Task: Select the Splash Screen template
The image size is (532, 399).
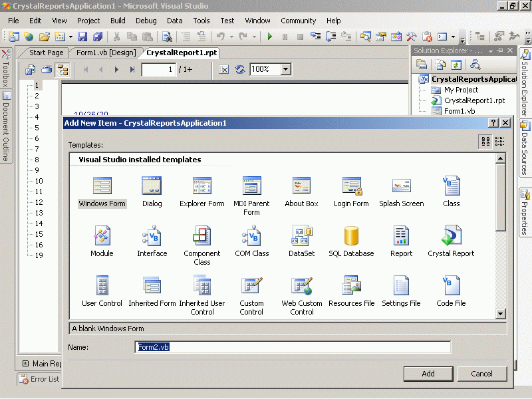Action: tap(402, 192)
